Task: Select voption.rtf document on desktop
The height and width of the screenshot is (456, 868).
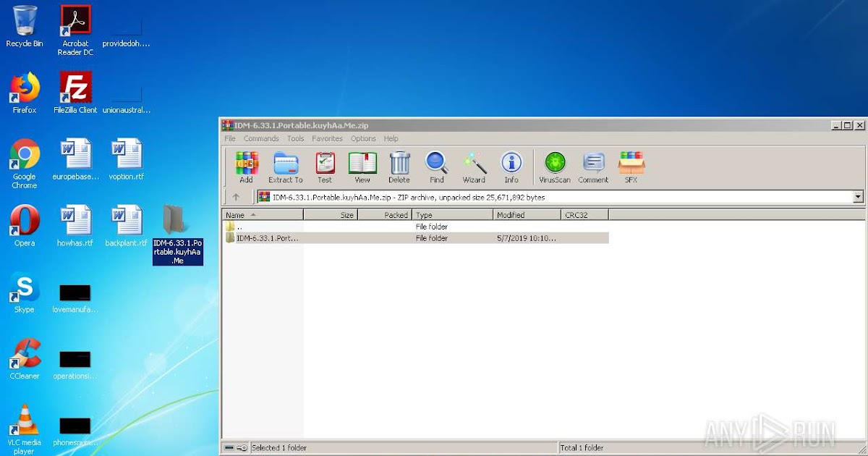Action: 127,159
